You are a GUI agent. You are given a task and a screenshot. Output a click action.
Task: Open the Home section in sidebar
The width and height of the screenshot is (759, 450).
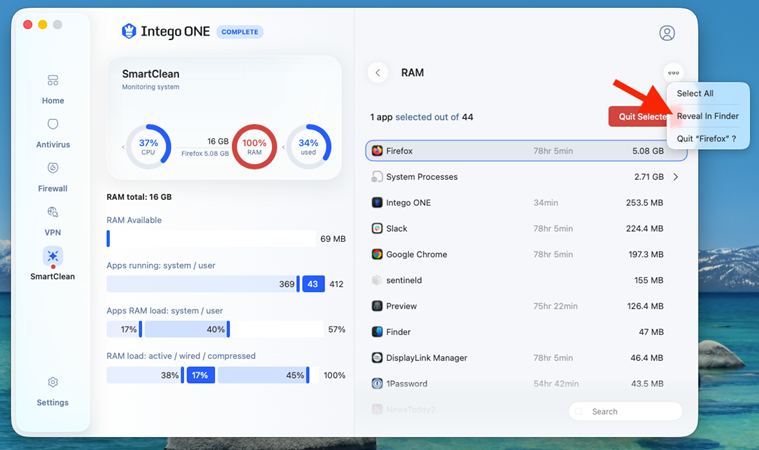(x=53, y=89)
